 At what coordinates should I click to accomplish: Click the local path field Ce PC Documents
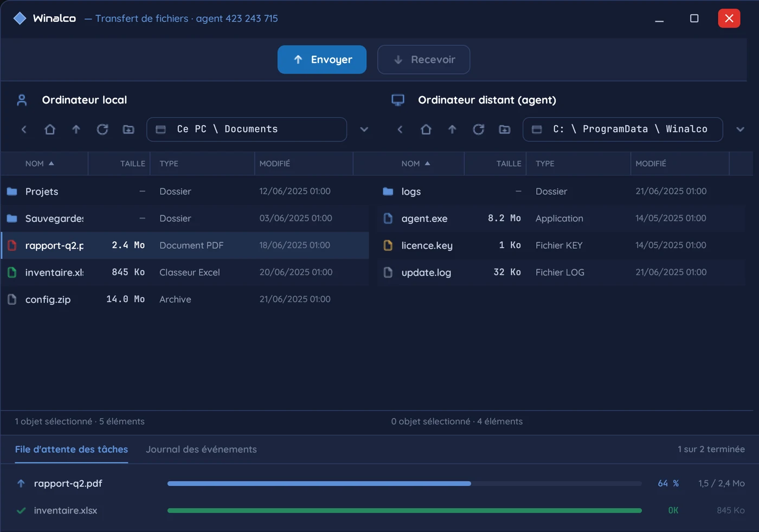[x=247, y=129]
